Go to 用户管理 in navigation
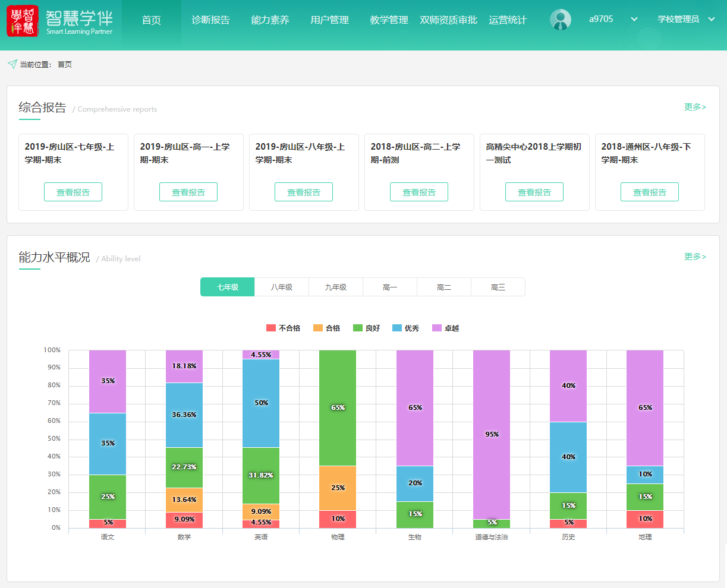 [x=329, y=20]
